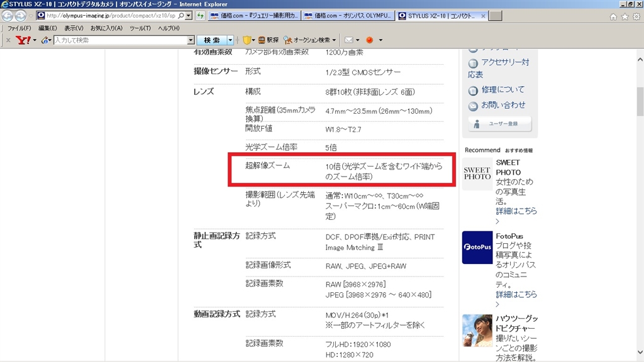Click the search magnifier in the address bar

[181, 16]
